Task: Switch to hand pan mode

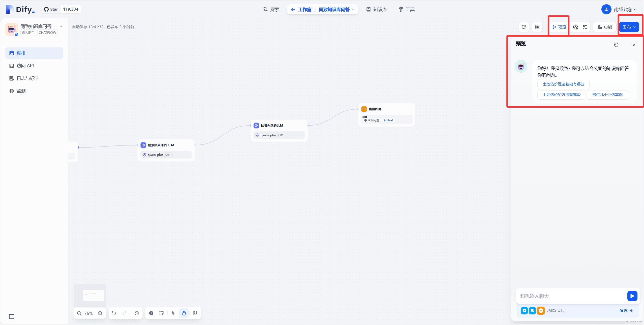Action: 184,313
